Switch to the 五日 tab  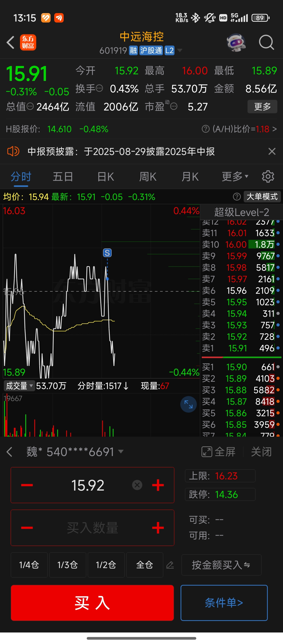pyautogui.click(x=63, y=177)
